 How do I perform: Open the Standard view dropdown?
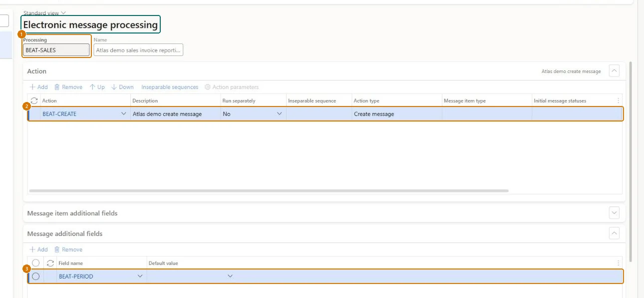(44, 13)
